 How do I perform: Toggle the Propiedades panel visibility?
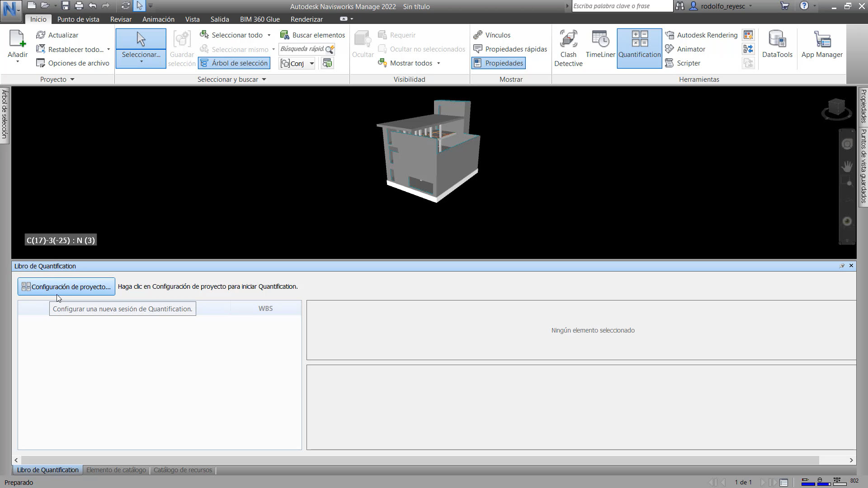pyautogui.click(x=498, y=63)
